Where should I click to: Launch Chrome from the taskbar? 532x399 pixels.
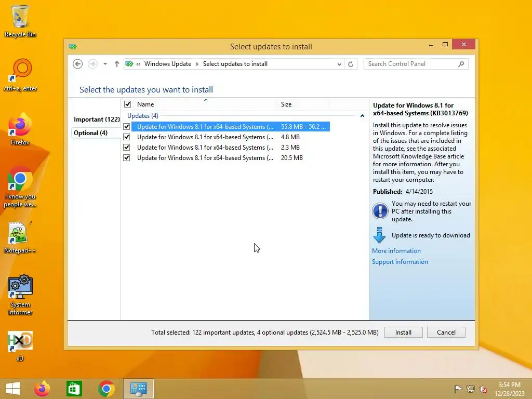click(106, 389)
